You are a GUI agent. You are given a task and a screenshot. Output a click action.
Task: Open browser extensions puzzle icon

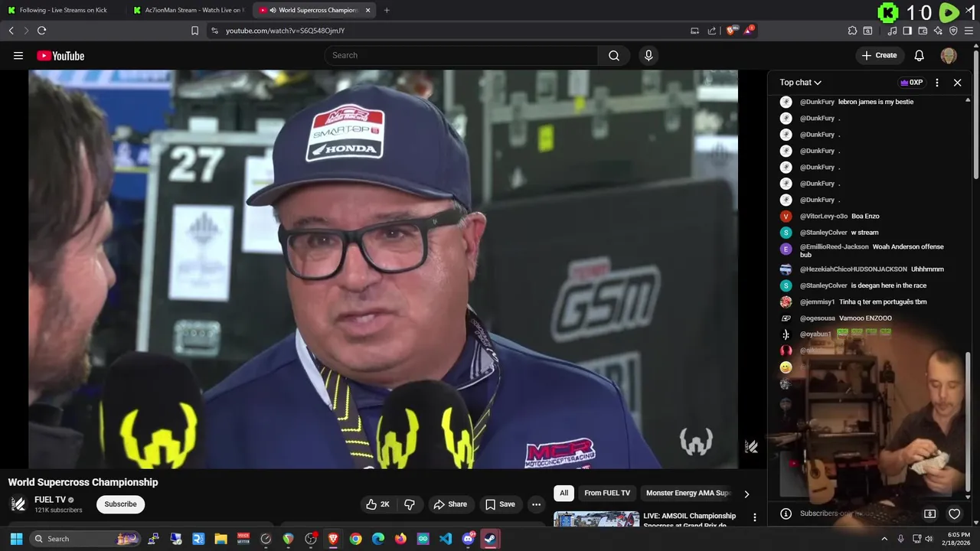pyautogui.click(x=852, y=31)
